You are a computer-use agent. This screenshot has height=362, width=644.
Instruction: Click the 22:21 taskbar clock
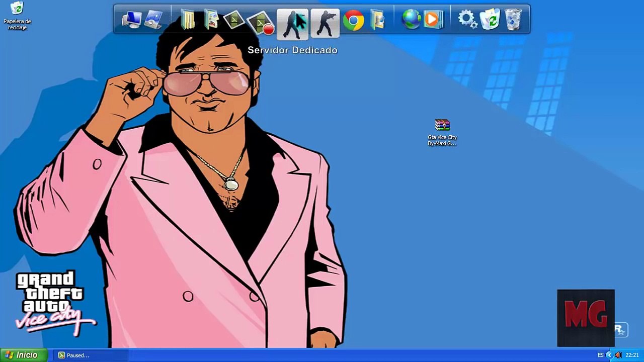pyautogui.click(x=632, y=355)
